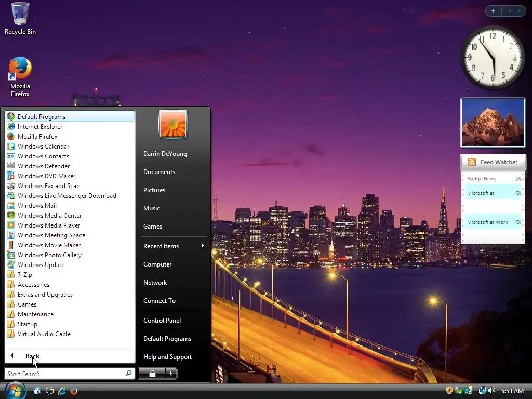This screenshot has height=399, width=532.
Task: Click the security shield tray icon
Action: [x=449, y=391]
